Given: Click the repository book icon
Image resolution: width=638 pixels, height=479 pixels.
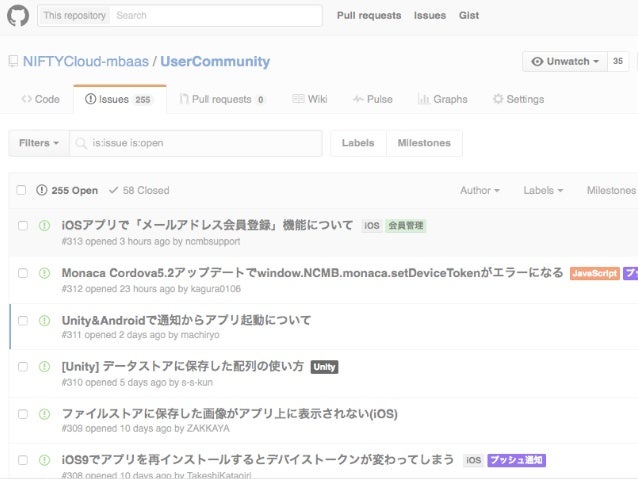Looking at the screenshot, I should (x=13, y=61).
